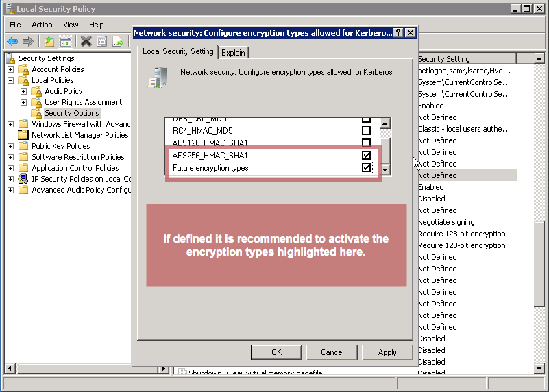
Task: Click the Audit Policy folder icon
Action: (x=36, y=91)
